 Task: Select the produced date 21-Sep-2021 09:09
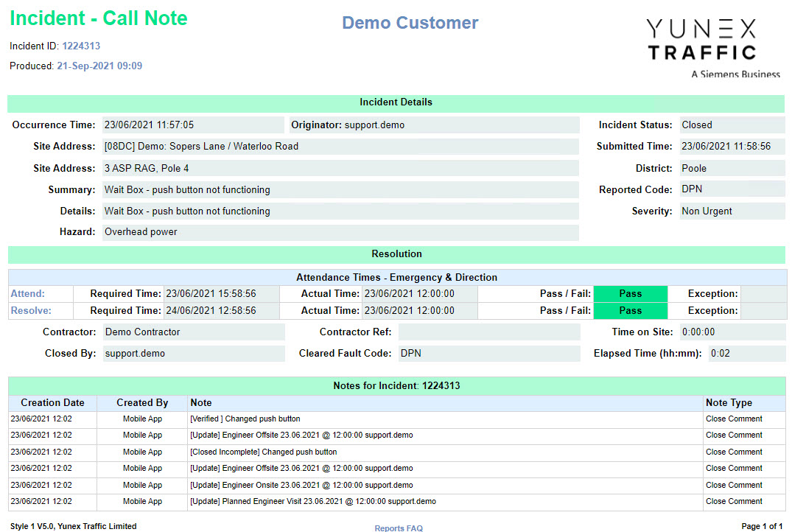pyautogui.click(x=99, y=66)
